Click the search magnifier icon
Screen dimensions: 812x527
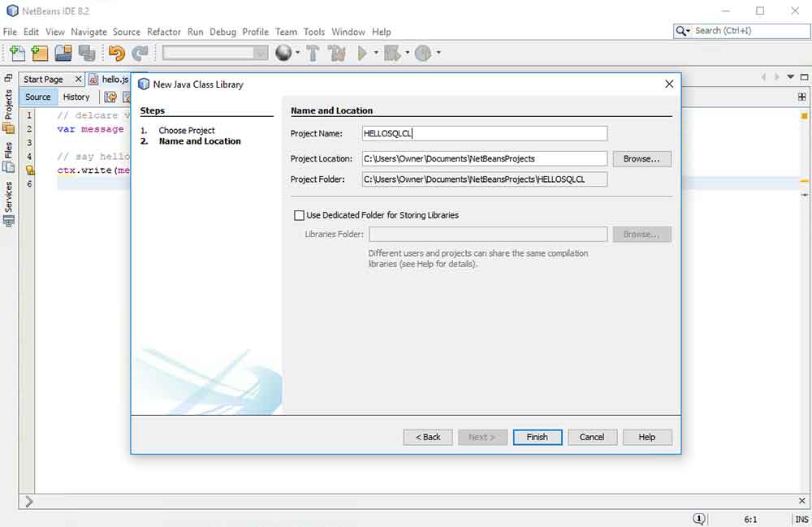pyautogui.click(x=683, y=31)
